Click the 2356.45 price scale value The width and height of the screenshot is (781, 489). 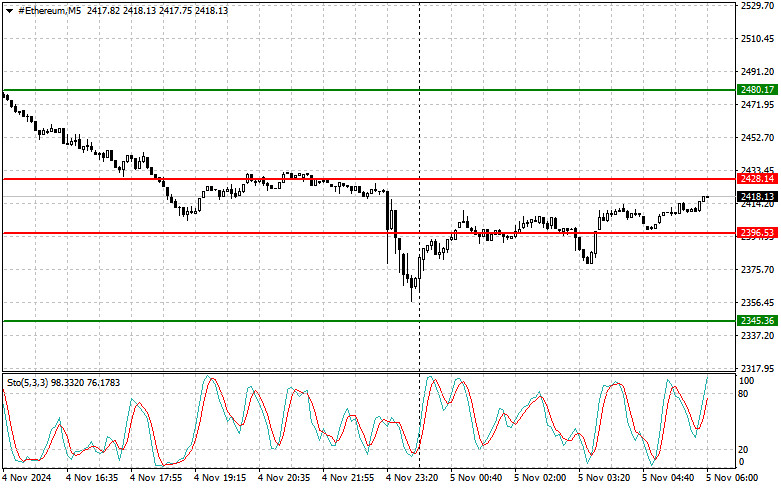coord(757,303)
